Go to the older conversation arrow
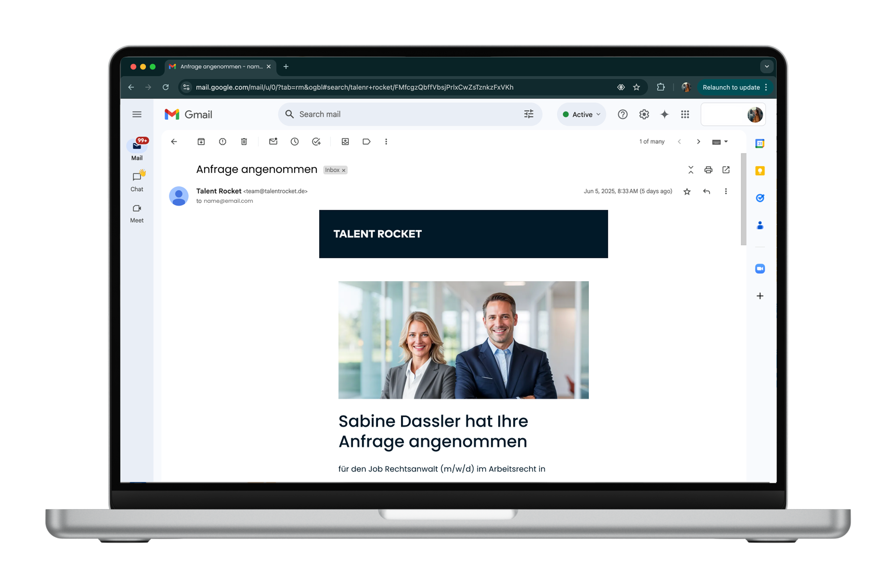 click(698, 142)
